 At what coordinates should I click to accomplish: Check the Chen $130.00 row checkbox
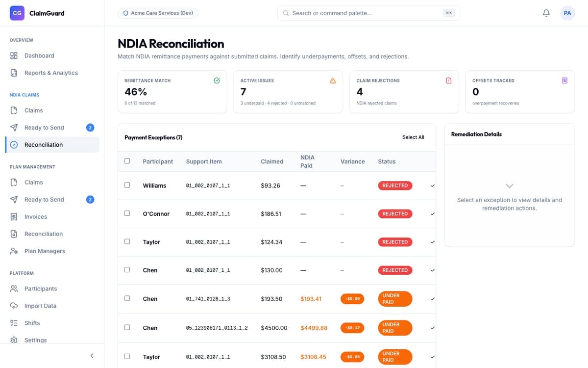127,269
